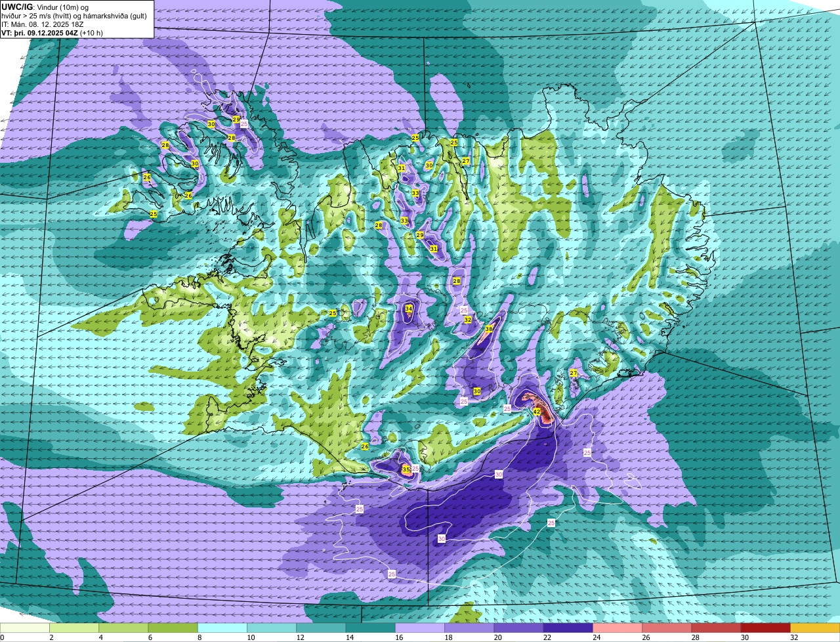This screenshot has height=642, width=840.
Task: Click the yellow gust label "32" on the map
Action: [x=468, y=320]
